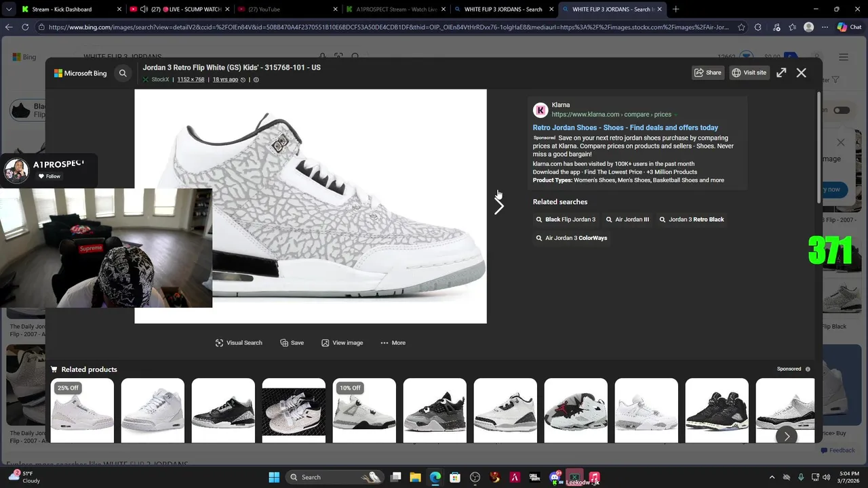Save the image to collections
The image size is (868, 488).
tap(292, 343)
